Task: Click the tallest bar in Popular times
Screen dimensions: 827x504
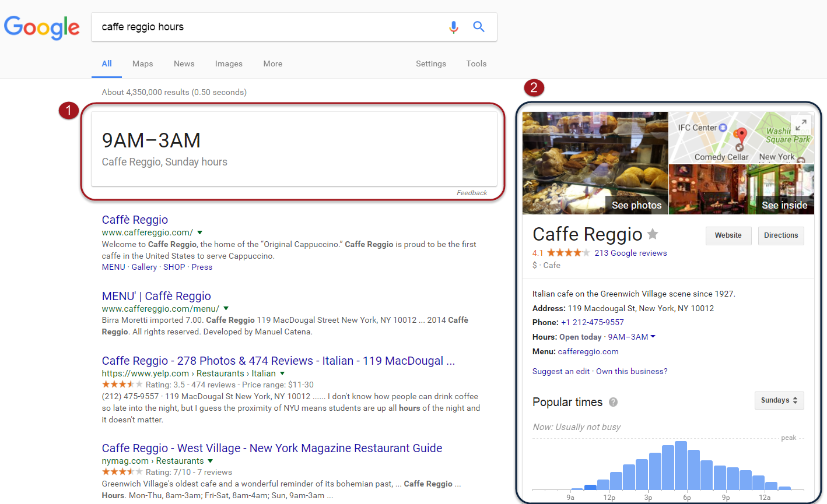Action: click(x=681, y=465)
